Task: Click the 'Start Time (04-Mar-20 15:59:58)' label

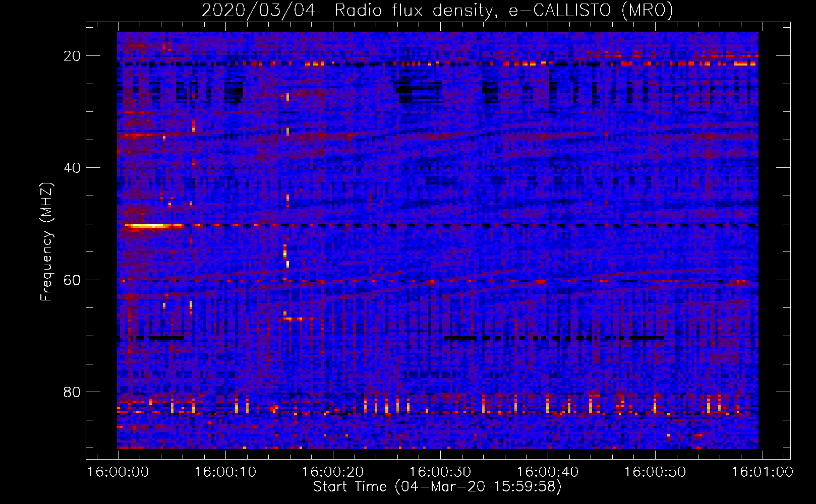Action: pos(437,487)
